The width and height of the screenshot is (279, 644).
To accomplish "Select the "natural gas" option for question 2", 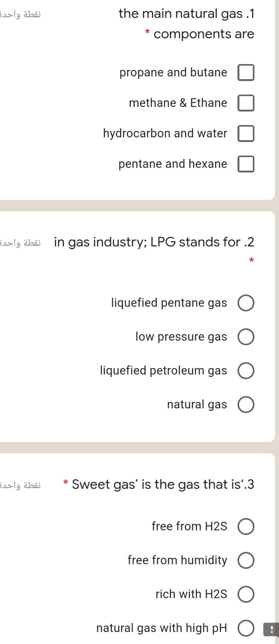I will point(246,405).
